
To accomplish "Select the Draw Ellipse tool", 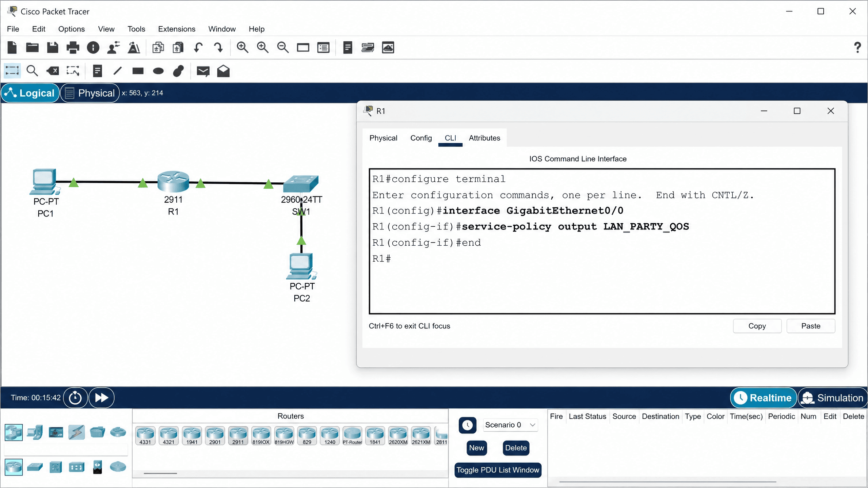I will [x=158, y=71].
